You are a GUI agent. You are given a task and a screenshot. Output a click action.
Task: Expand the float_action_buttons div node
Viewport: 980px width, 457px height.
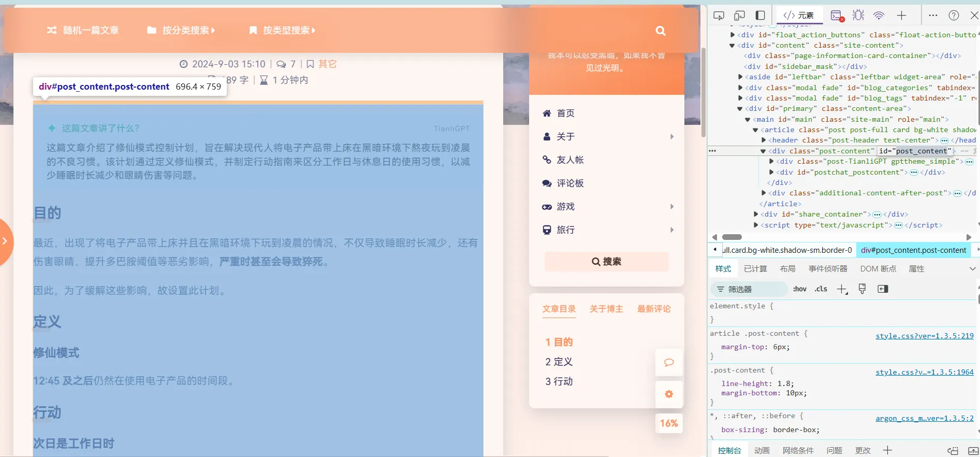point(733,35)
